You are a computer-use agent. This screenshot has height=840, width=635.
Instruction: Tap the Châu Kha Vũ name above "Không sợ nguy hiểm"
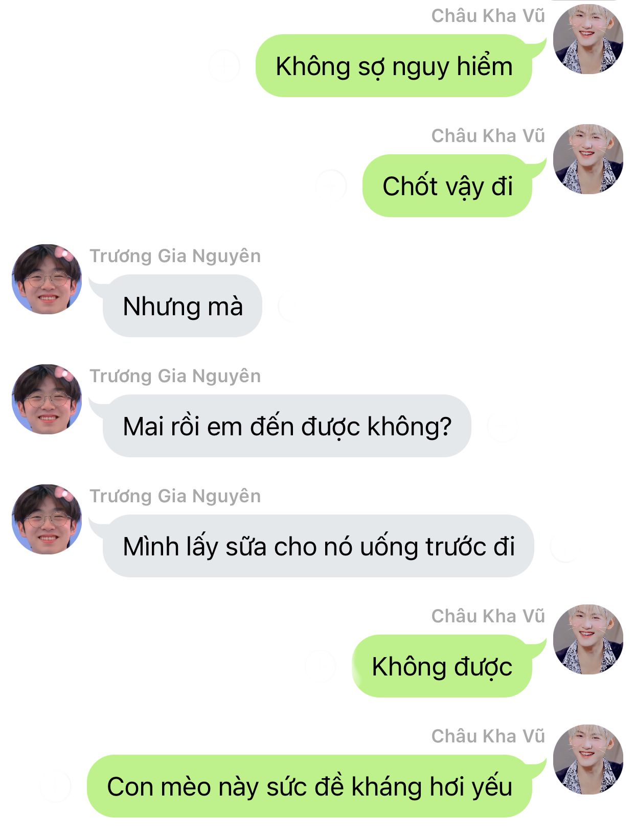488,16
